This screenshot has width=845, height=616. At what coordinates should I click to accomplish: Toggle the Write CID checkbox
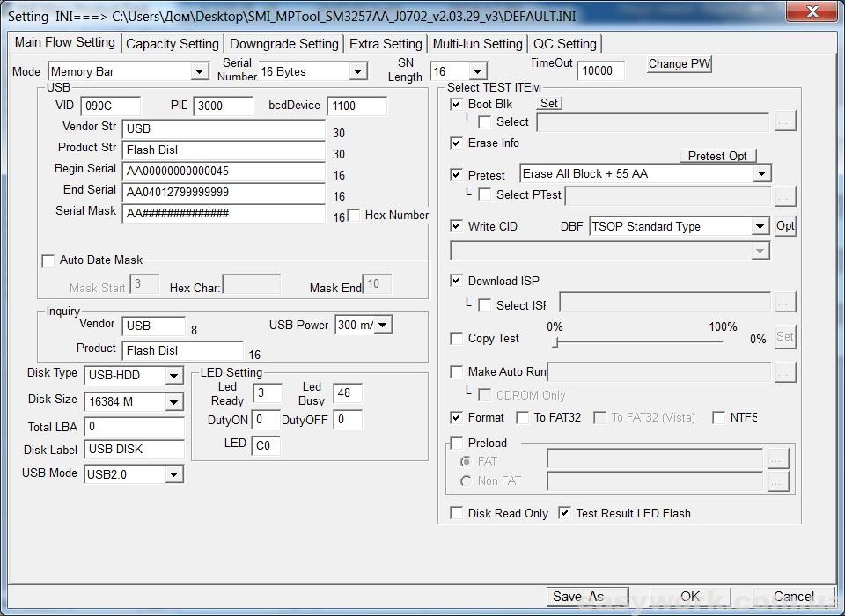[457, 226]
